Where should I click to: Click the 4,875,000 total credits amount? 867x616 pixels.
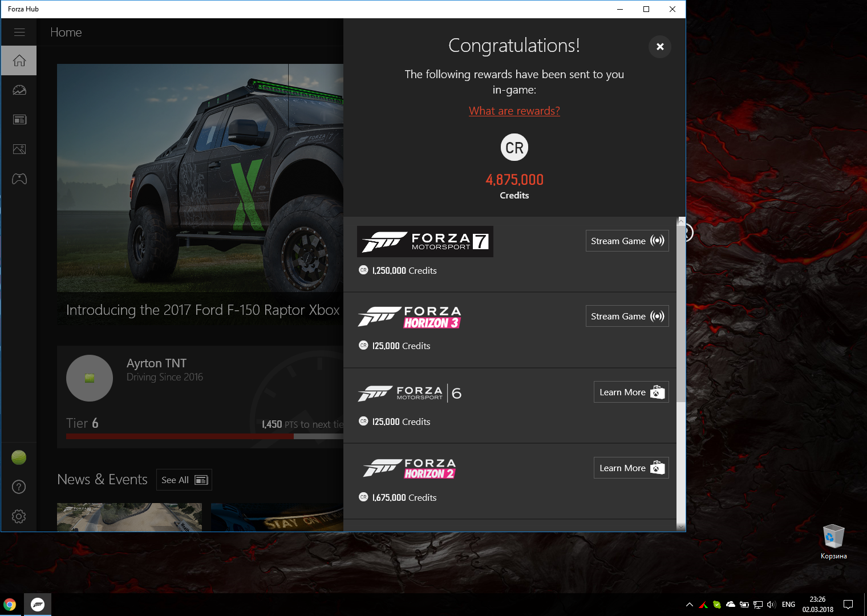[x=514, y=180]
